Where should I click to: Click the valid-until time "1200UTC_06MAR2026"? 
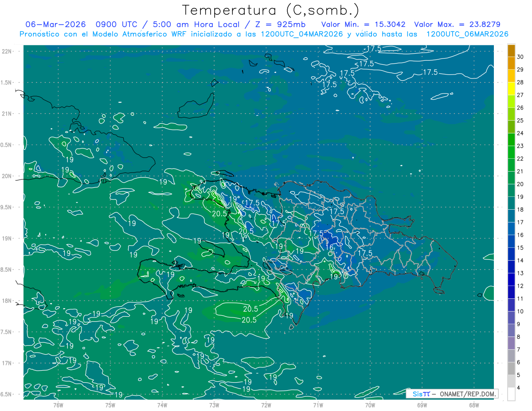(467, 34)
